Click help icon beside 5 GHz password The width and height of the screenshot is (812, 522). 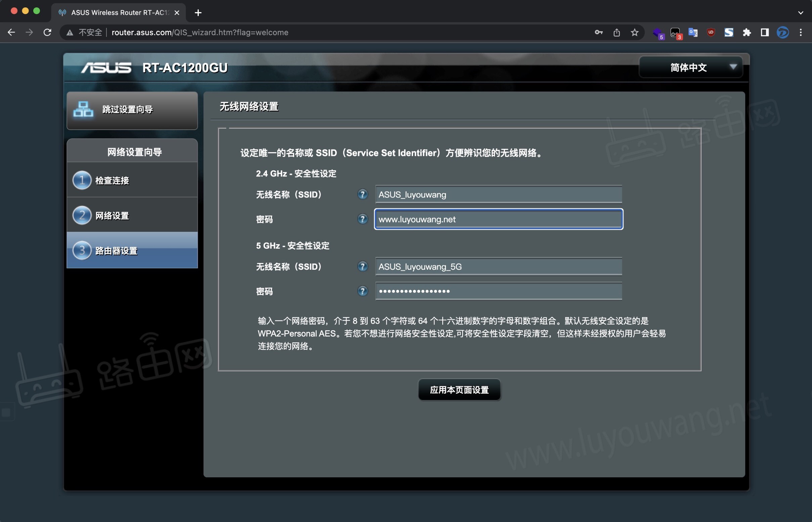[x=362, y=291]
